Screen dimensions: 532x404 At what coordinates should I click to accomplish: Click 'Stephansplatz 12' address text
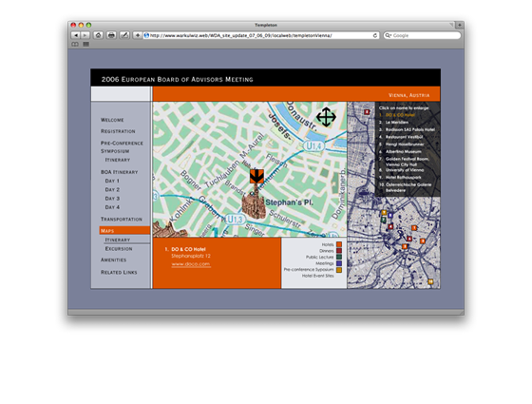coord(191,256)
